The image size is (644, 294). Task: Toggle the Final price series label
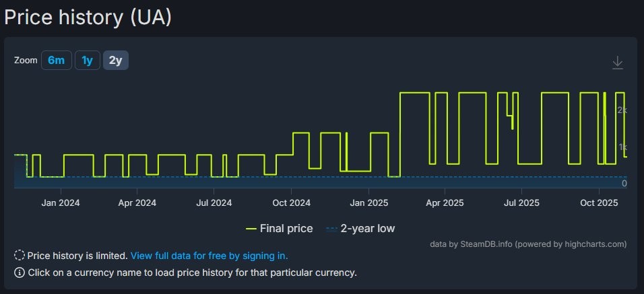(x=286, y=229)
